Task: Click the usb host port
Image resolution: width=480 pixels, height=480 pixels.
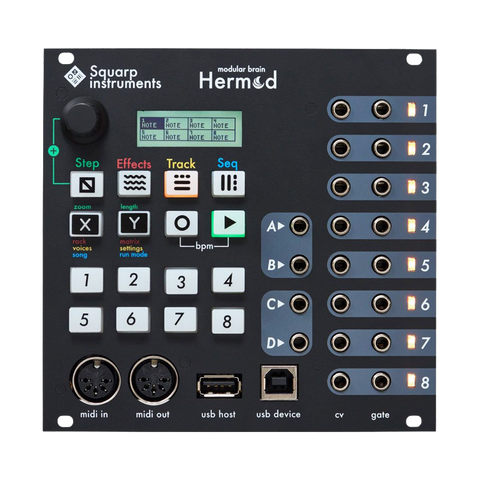Action: (219, 386)
